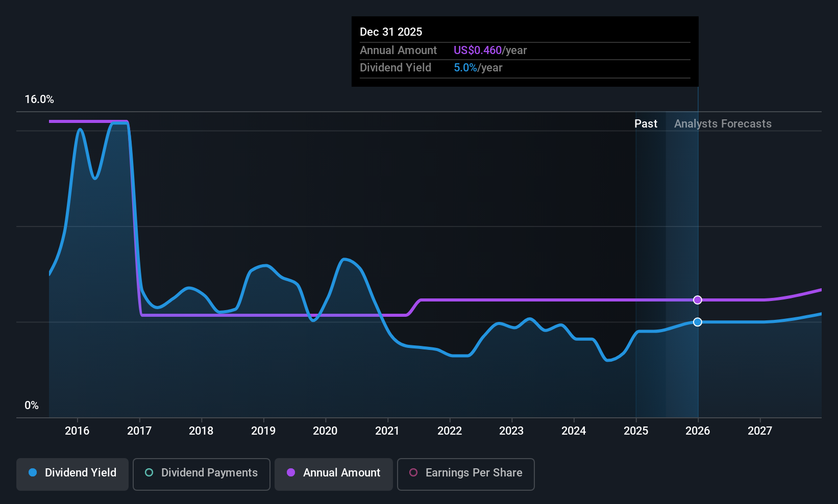Click the 2016 x-axis label
Image resolution: width=838 pixels, height=504 pixels.
tap(77, 431)
